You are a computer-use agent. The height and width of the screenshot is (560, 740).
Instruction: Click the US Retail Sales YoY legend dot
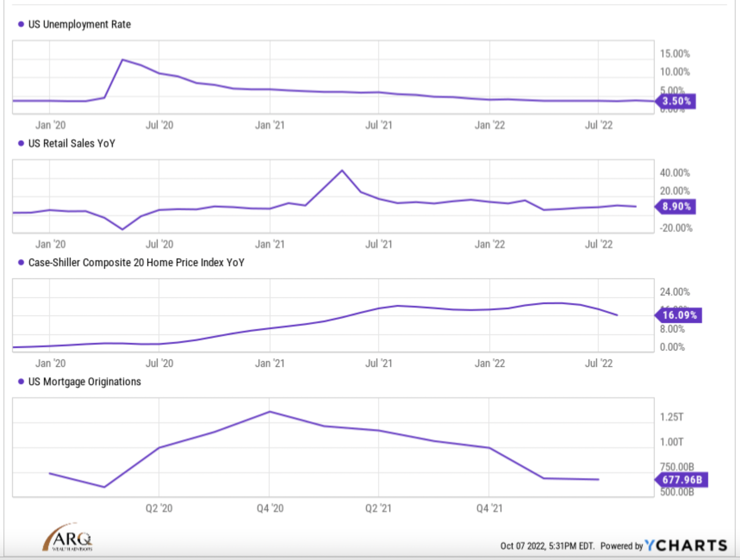pos(21,143)
